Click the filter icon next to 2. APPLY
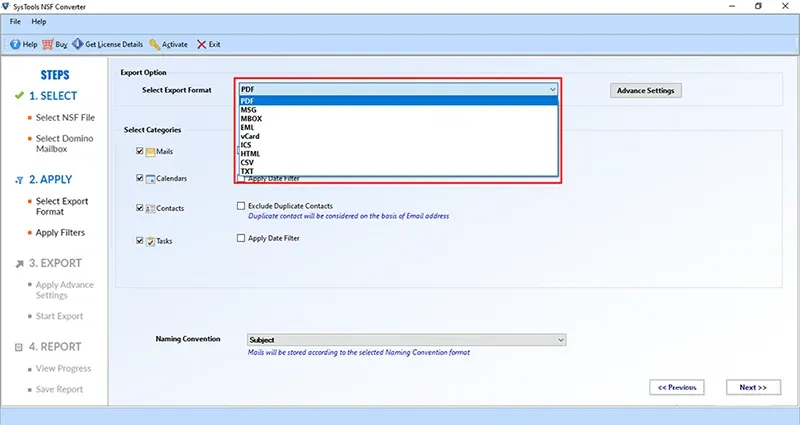The width and height of the screenshot is (800, 425). (x=19, y=180)
